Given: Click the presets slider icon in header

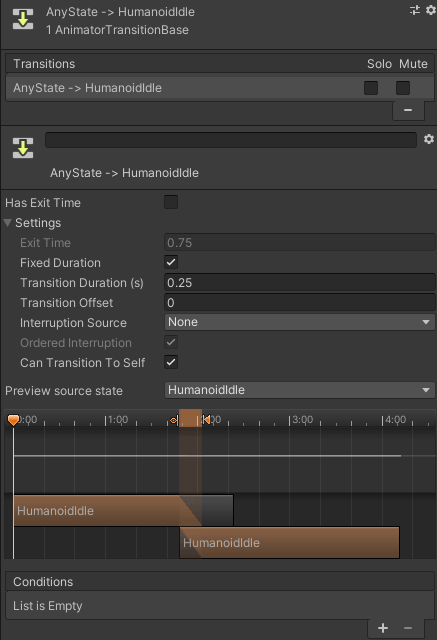Looking at the screenshot, I should [x=415, y=10].
